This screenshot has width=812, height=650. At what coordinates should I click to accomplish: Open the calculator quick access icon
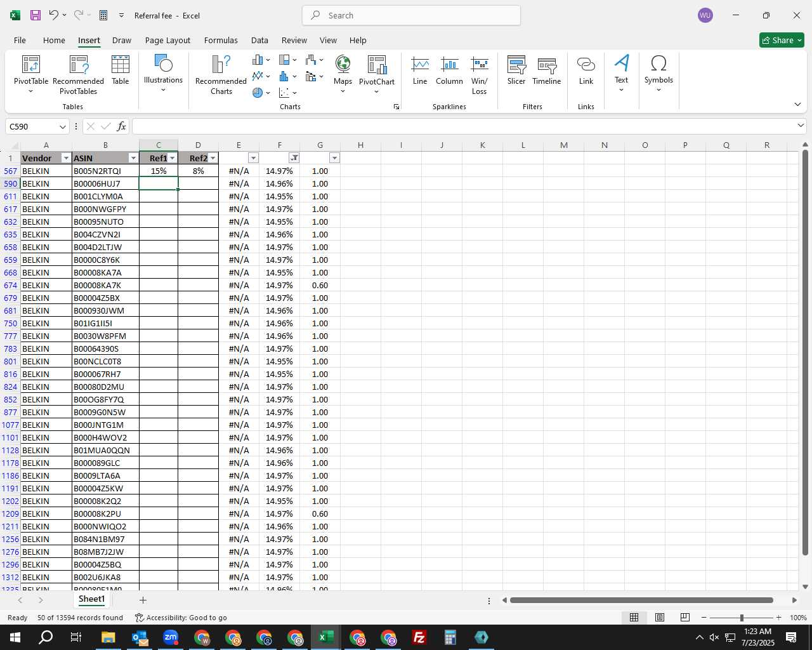tap(103, 15)
